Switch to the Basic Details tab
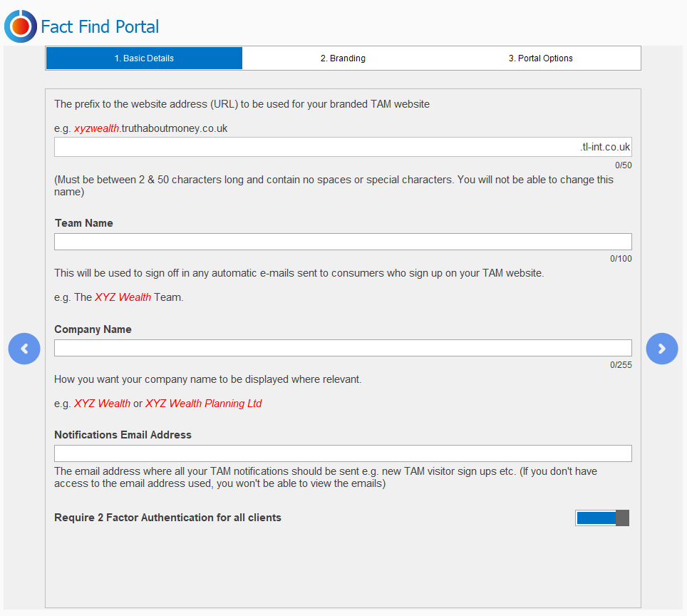Screen dimensions: 687x616 tap(144, 58)
